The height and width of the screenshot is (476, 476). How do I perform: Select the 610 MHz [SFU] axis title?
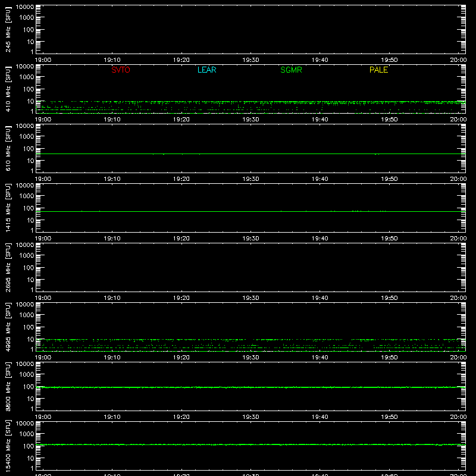[x=8, y=148]
